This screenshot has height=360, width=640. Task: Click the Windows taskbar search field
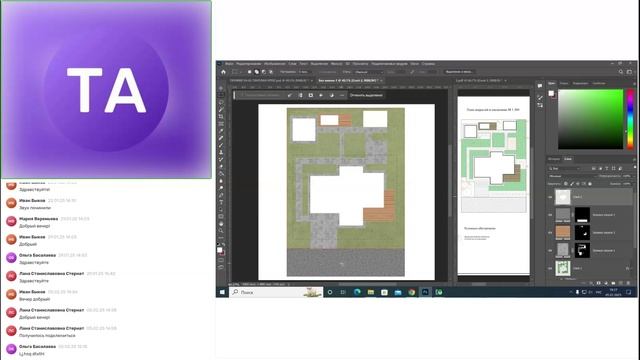coord(276,292)
